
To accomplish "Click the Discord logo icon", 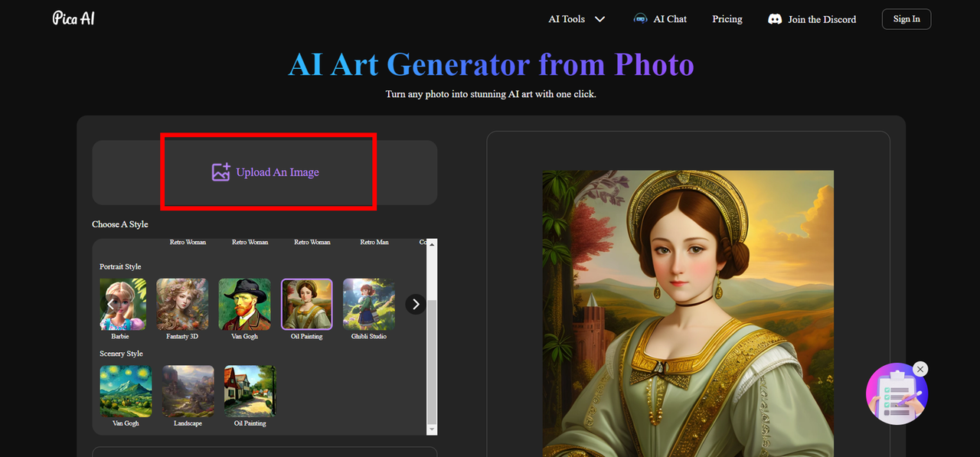I will tap(775, 19).
